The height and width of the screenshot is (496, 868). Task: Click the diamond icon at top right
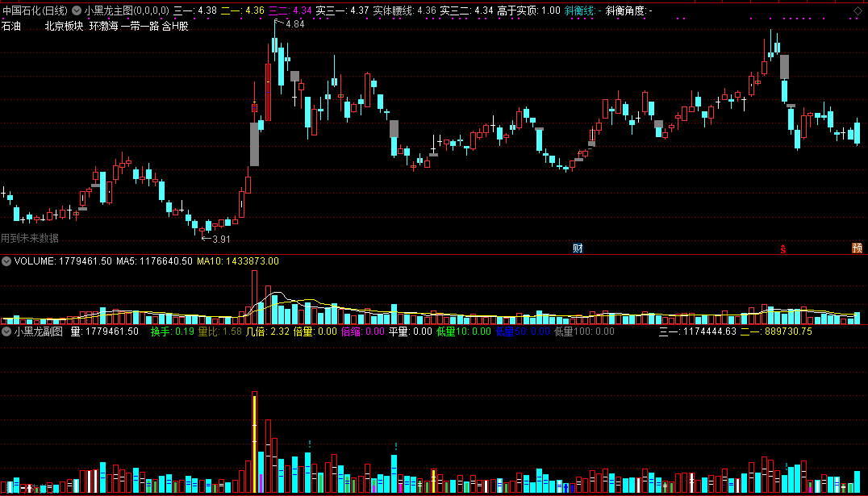pos(858,10)
